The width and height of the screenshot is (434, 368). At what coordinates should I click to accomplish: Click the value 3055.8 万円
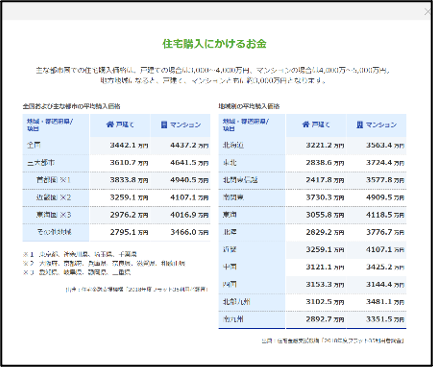[325, 215]
